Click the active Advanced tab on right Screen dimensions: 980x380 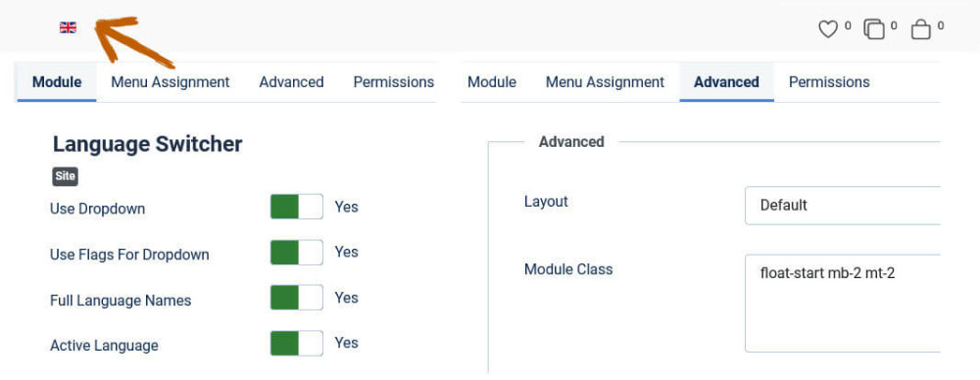726,82
